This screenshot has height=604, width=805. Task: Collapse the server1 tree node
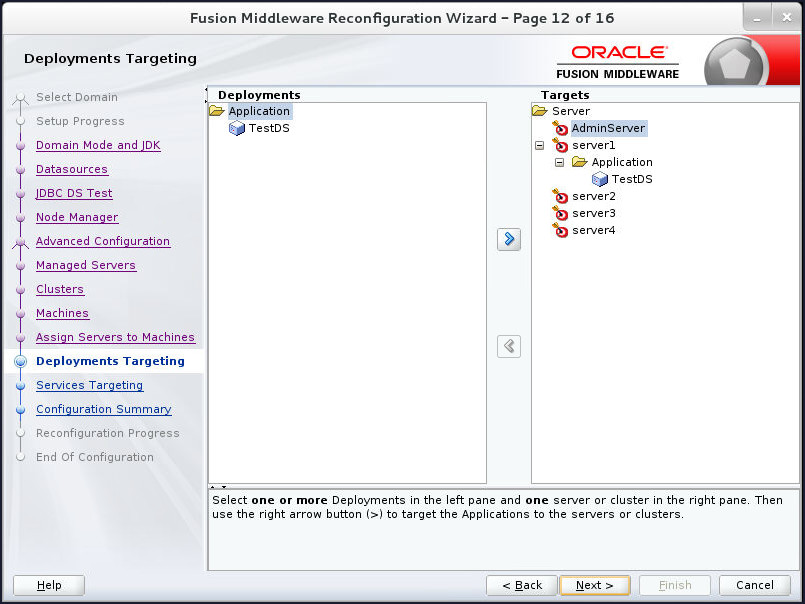540,145
